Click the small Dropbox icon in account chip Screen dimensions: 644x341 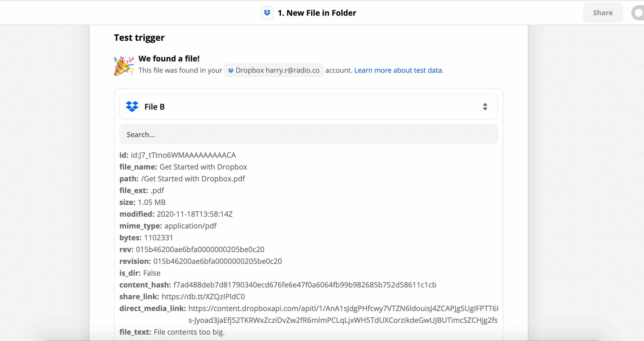(231, 70)
